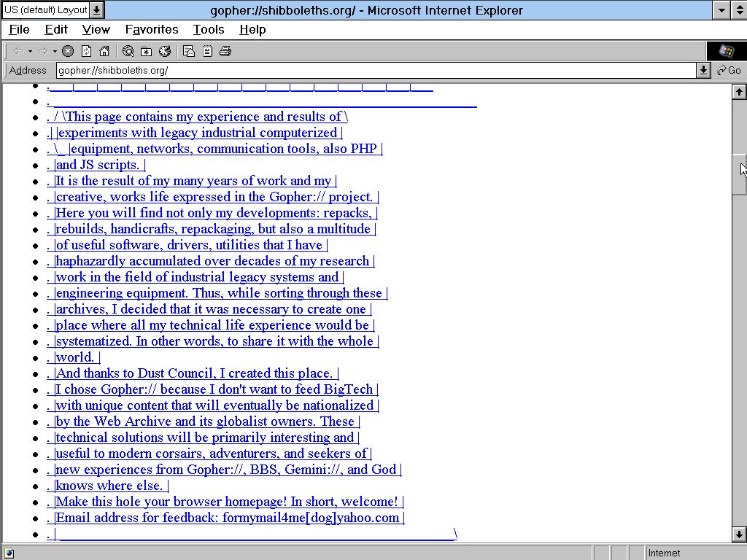Follow the 'Email address for feedback' link
The height and width of the screenshot is (560, 747).
pos(228,518)
